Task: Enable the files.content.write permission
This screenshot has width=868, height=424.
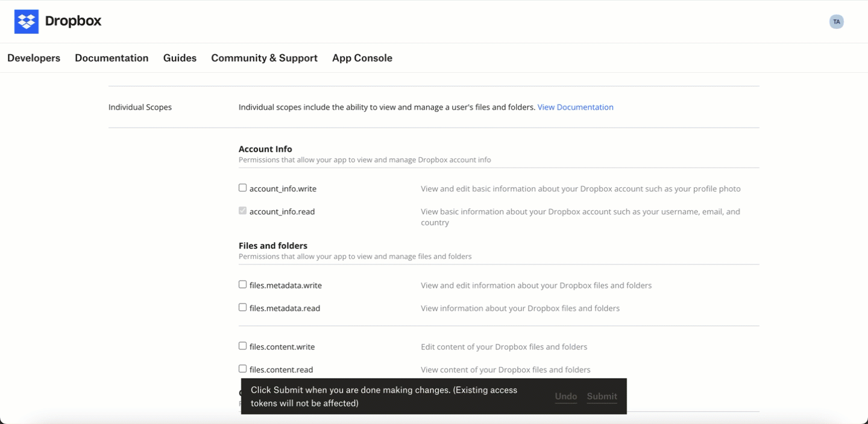Action: pos(242,346)
